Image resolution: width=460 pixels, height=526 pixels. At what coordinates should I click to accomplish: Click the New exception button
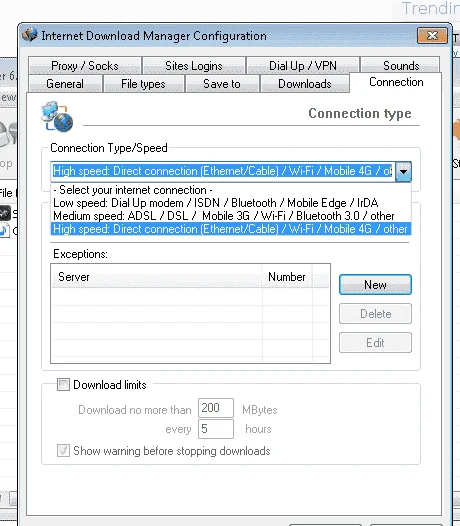[375, 284]
